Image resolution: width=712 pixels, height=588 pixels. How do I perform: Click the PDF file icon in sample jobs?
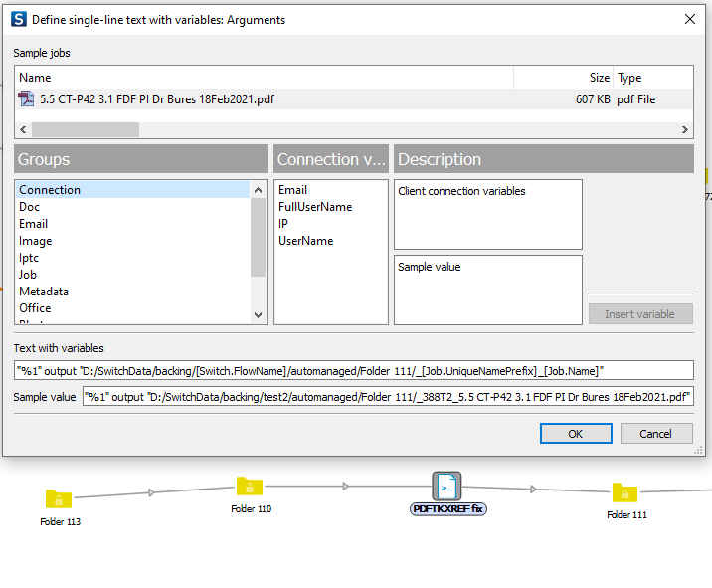(x=27, y=99)
